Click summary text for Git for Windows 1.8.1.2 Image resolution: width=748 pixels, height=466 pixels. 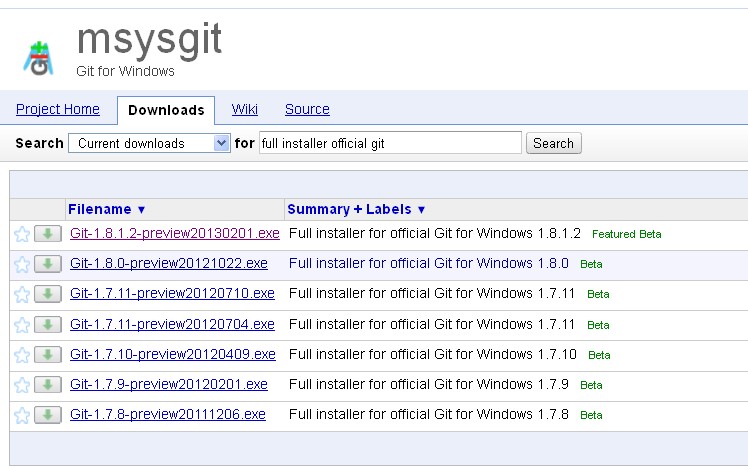435,233
